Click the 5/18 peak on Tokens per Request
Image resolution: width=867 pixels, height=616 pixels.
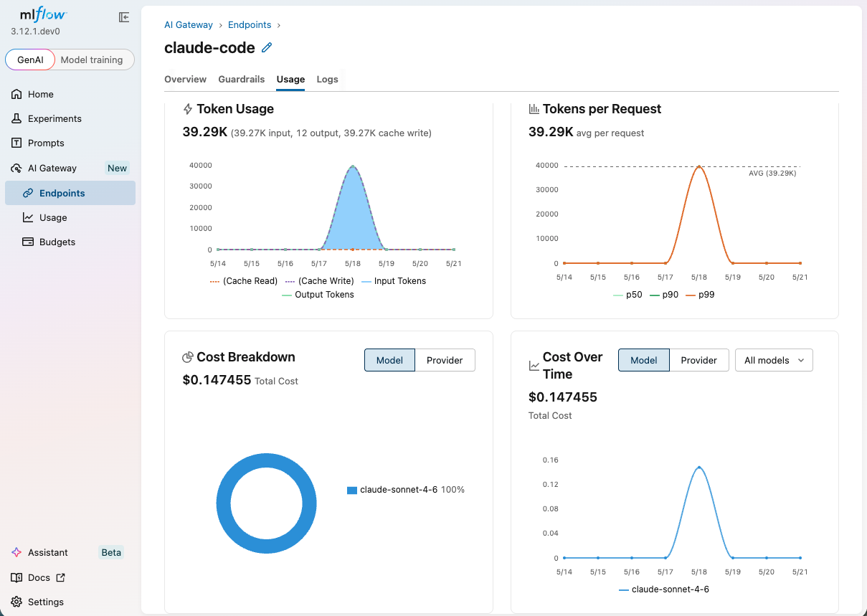(x=698, y=166)
